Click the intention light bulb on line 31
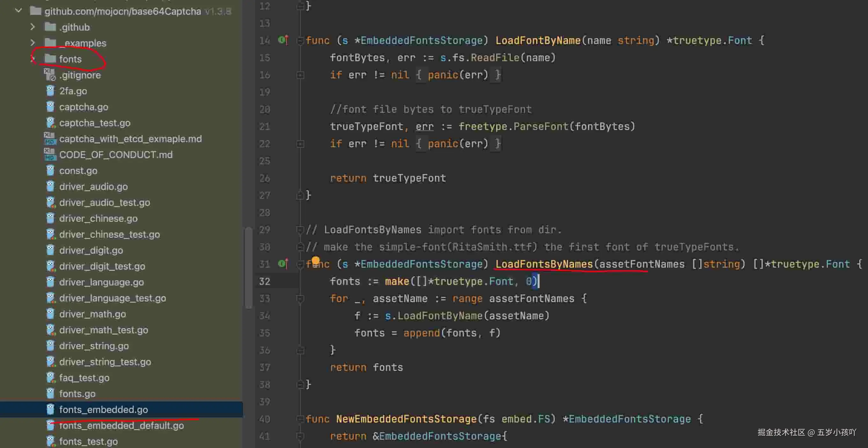 [x=315, y=261]
